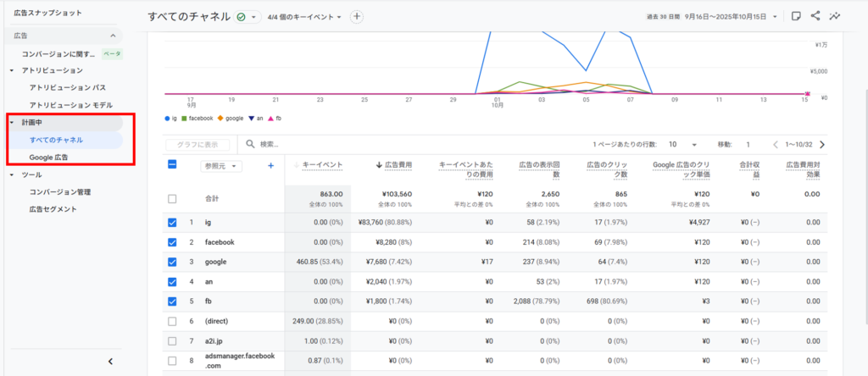Open the Insights sparkline icon
Screen dimensions: 868x376
[x=835, y=16]
